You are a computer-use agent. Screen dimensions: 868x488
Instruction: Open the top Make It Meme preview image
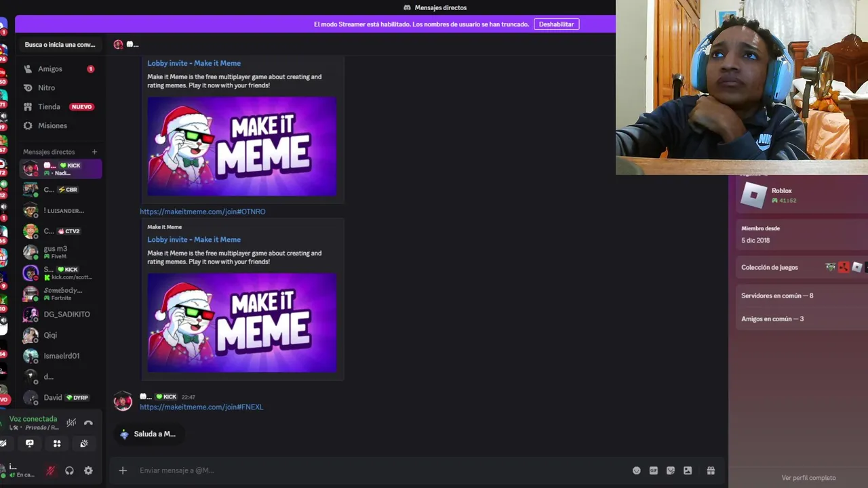[x=242, y=146]
